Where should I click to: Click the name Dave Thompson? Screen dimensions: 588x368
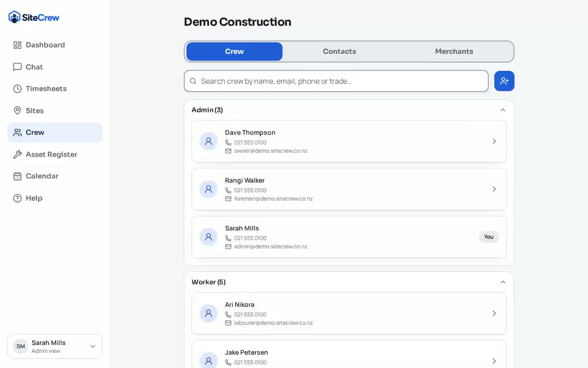tap(250, 132)
